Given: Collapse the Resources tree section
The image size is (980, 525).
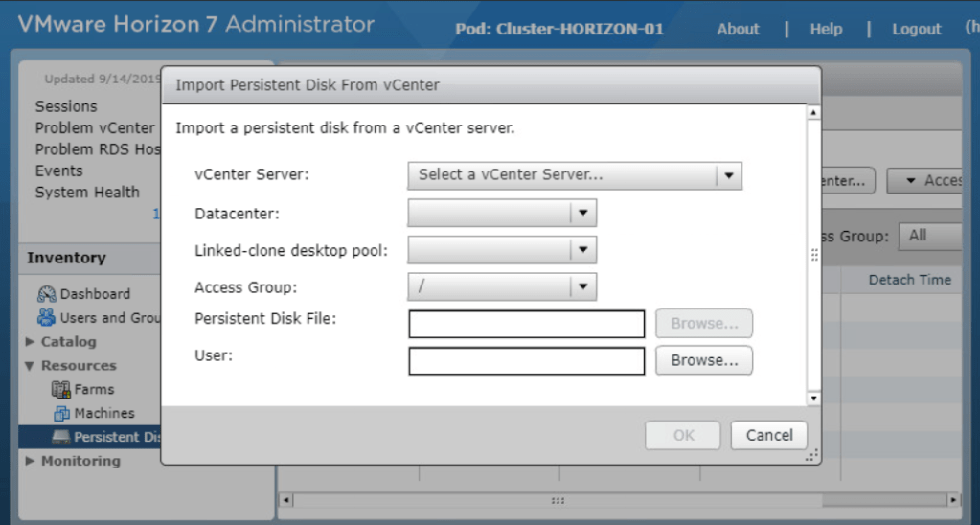Looking at the screenshot, I should 31,366.
